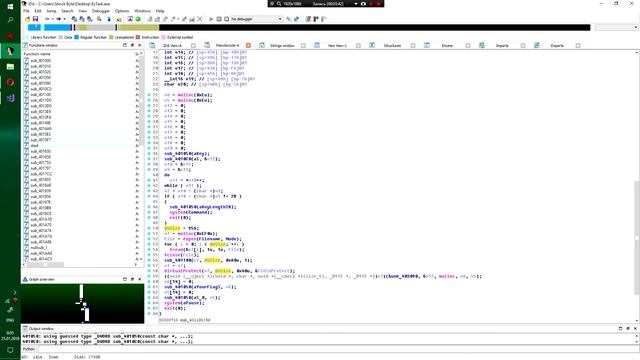Close the Exports tab
This screenshot has width=640, height=360.
point(578,46)
